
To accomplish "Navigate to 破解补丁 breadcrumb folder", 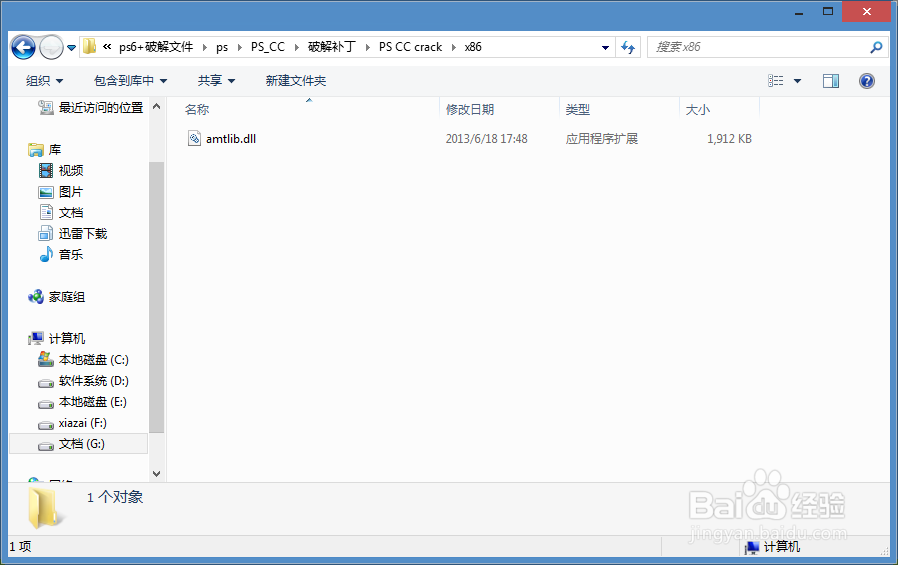I will point(332,47).
